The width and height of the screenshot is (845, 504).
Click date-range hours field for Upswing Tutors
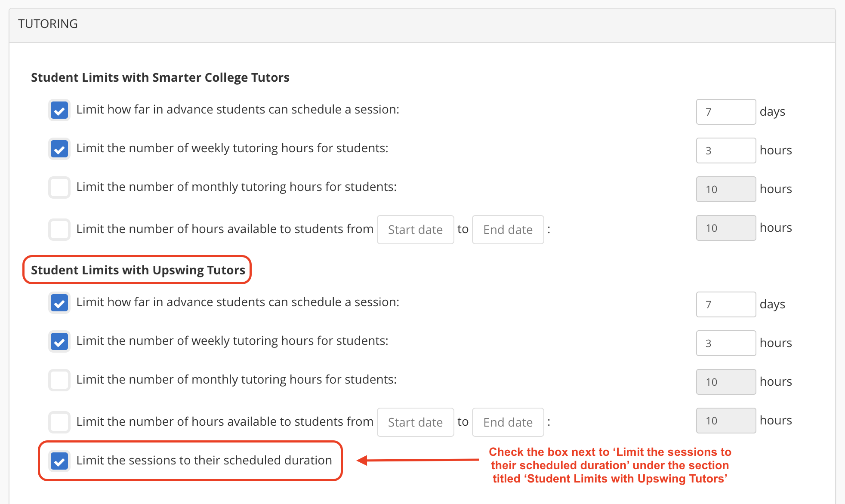click(x=726, y=421)
